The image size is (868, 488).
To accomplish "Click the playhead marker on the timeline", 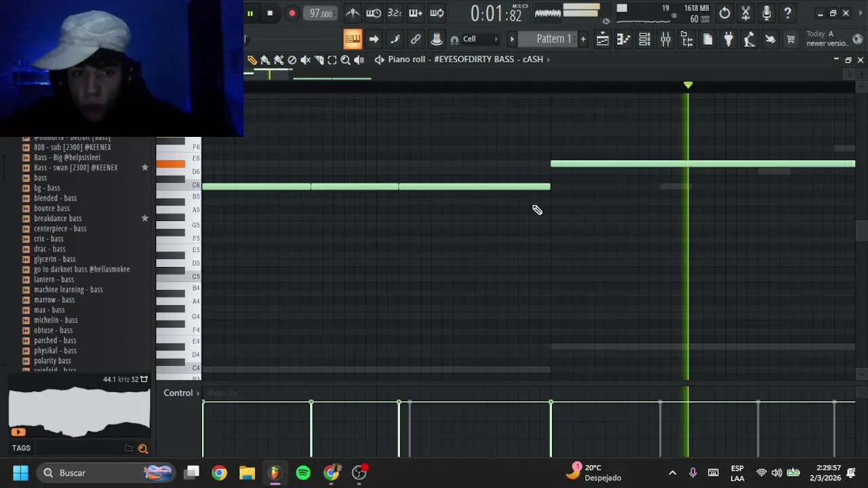I will [x=688, y=85].
